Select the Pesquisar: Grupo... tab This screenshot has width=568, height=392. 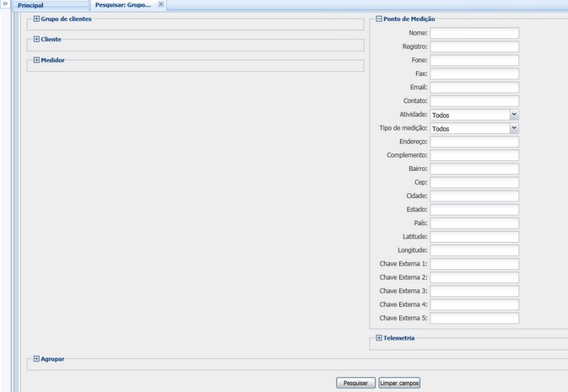[122, 5]
